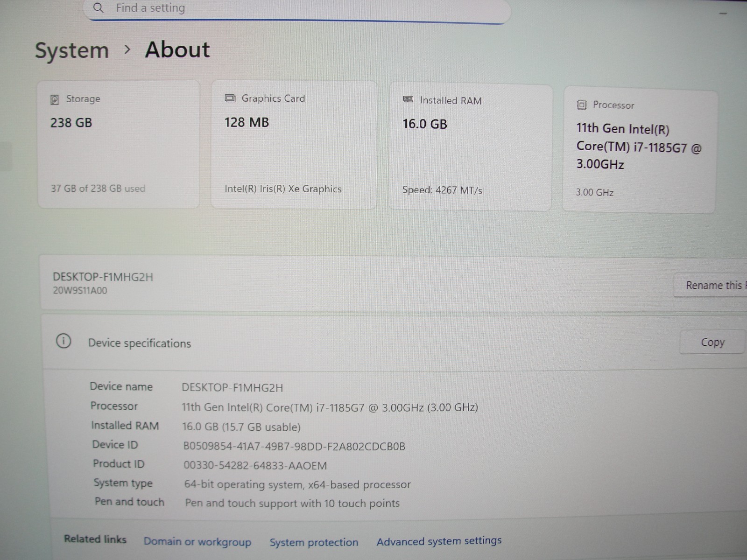747x560 pixels.
Task: Open Advanced system settings link
Action: pyautogui.click(x=439, y=541)
